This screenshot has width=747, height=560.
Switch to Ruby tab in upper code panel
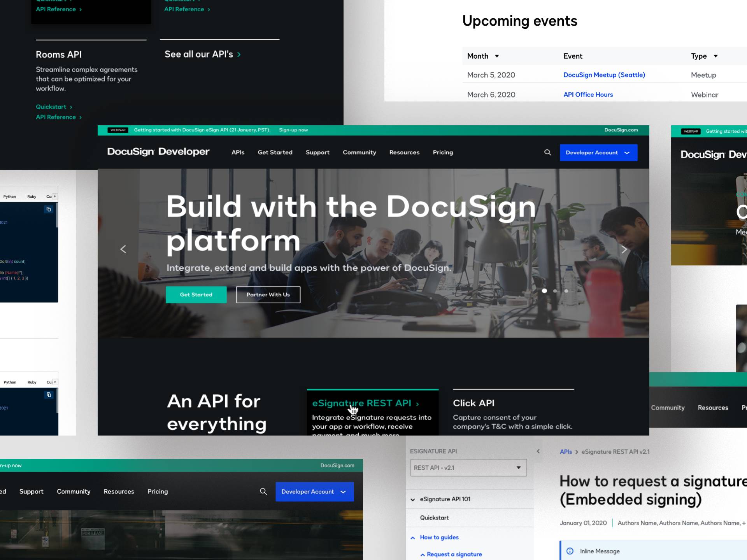pyautogui.click(x=32, y=197)
